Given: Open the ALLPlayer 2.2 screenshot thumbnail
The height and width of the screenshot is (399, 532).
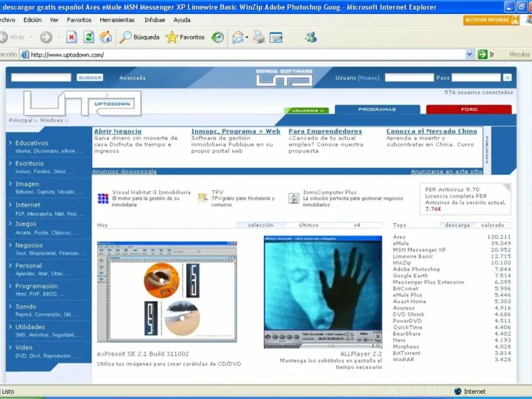Looking at the screenshot, I should click(323, 292).
